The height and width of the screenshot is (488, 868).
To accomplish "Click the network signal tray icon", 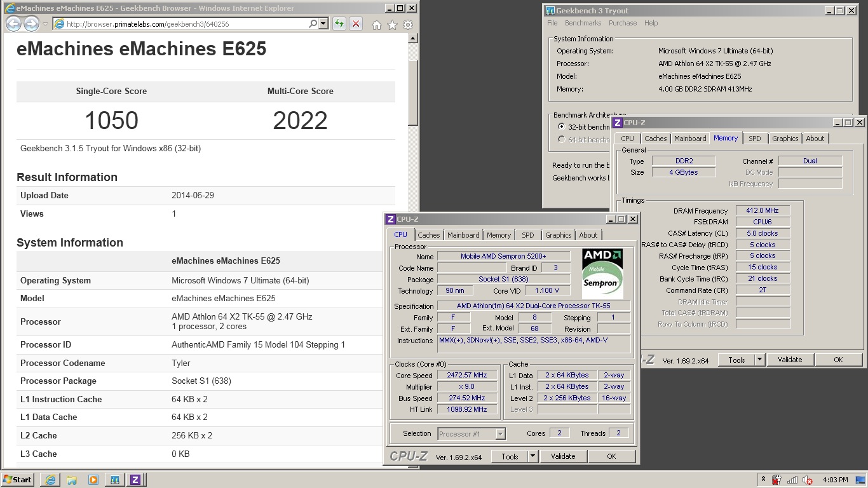I will 792,480.
